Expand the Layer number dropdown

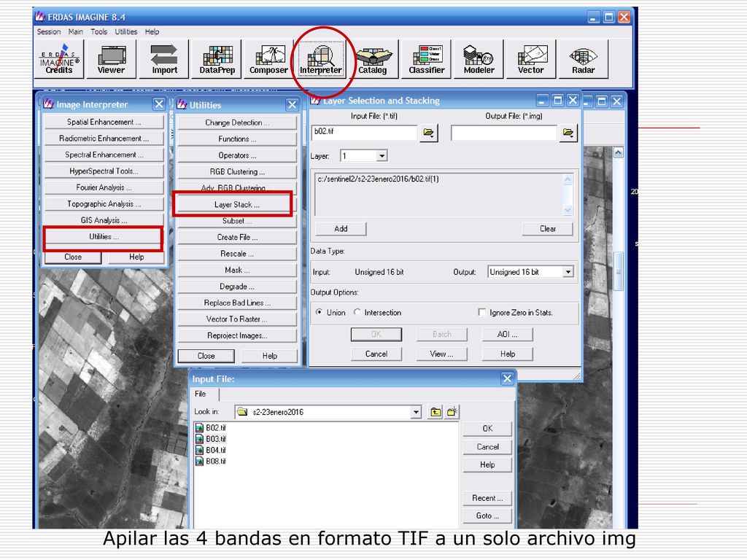382,156
